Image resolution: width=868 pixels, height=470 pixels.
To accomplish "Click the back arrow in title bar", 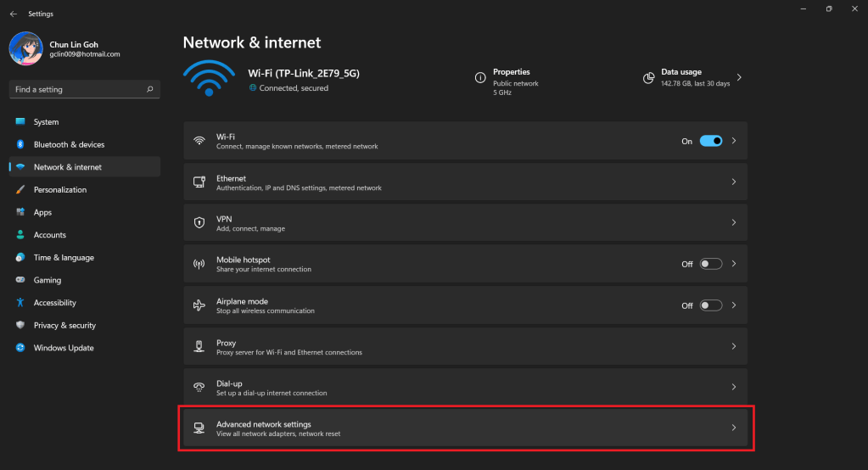I will pos(13,14).
